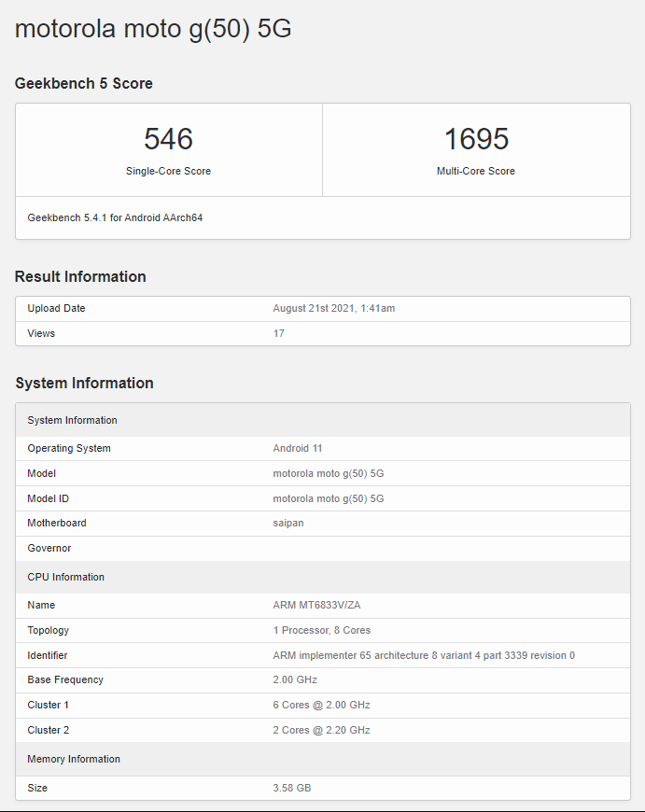
Task: Select the CPU name 'ARM MT6833V/ZA'
Action: [x=316, y=605]
